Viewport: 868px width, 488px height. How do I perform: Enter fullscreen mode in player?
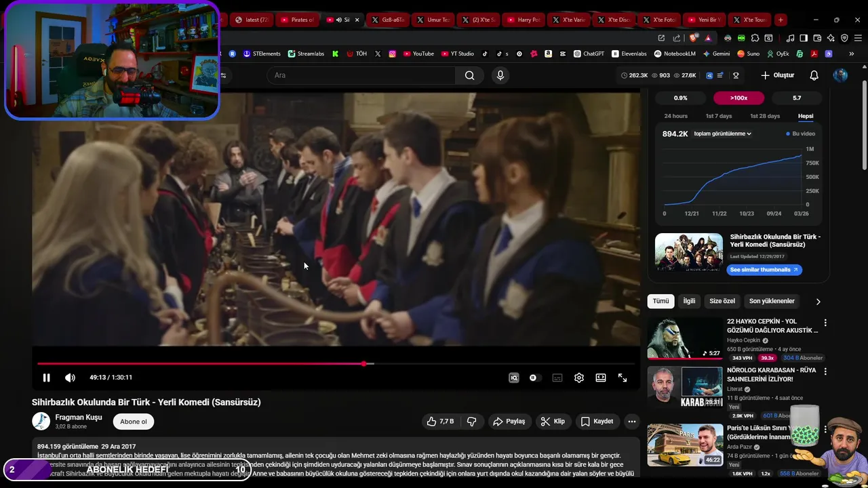click(x=623, y=378)
